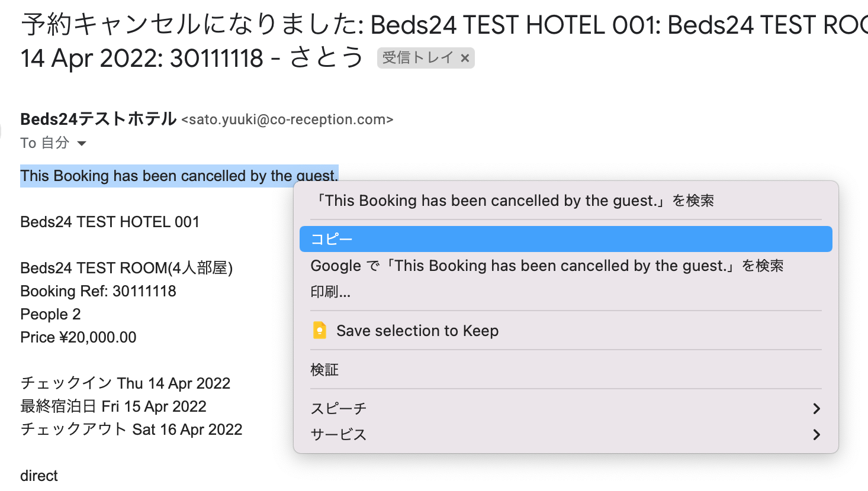Open the スピーチ submenu arrow
Viewport: 868px width, 491px height.
point(816,408)
